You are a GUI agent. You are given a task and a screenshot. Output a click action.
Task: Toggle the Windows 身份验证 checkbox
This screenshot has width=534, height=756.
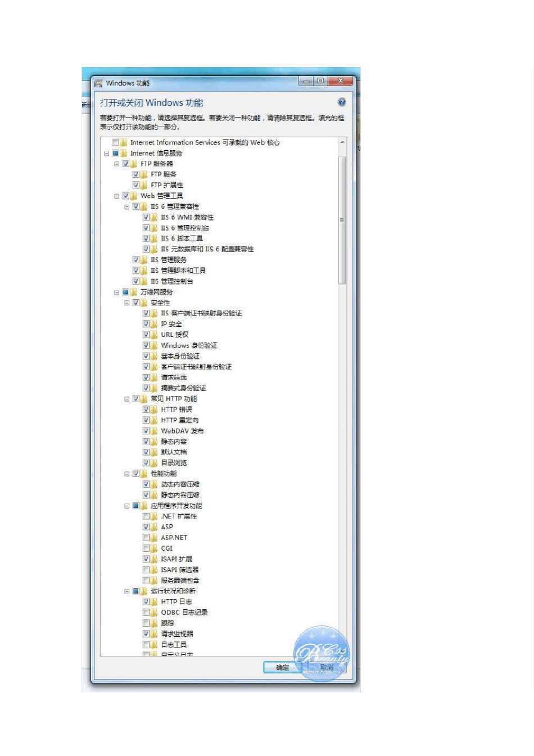146,345
